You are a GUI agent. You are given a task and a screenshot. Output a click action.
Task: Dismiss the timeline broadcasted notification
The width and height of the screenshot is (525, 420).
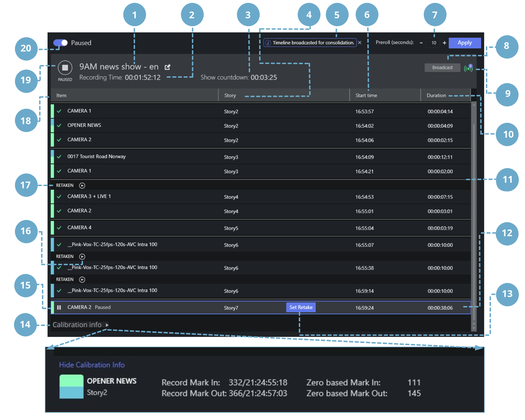tap(360, 43)
